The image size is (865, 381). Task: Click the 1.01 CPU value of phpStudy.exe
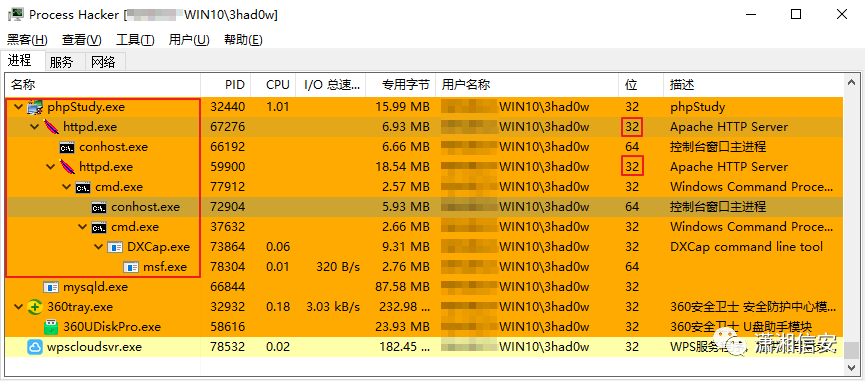[277, 107]
